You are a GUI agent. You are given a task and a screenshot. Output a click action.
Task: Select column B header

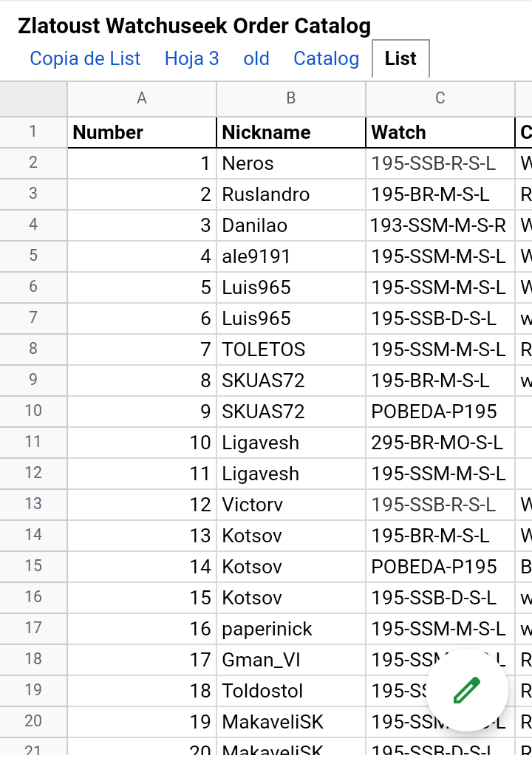291,98
